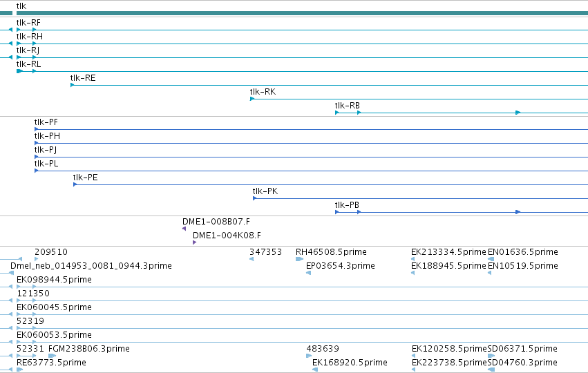Select the tlk-PH protein label
Screen dimensions: 588x373
tap(47, 136)
